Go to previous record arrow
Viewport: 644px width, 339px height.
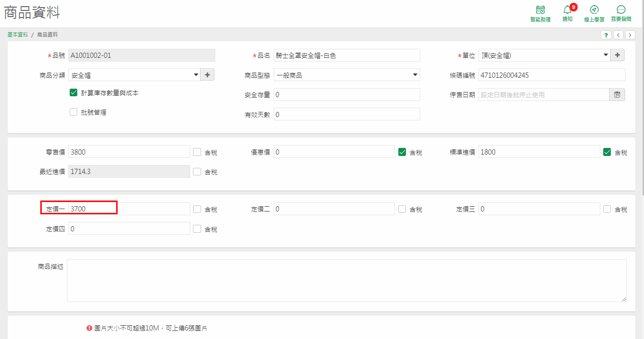point(618,35)
